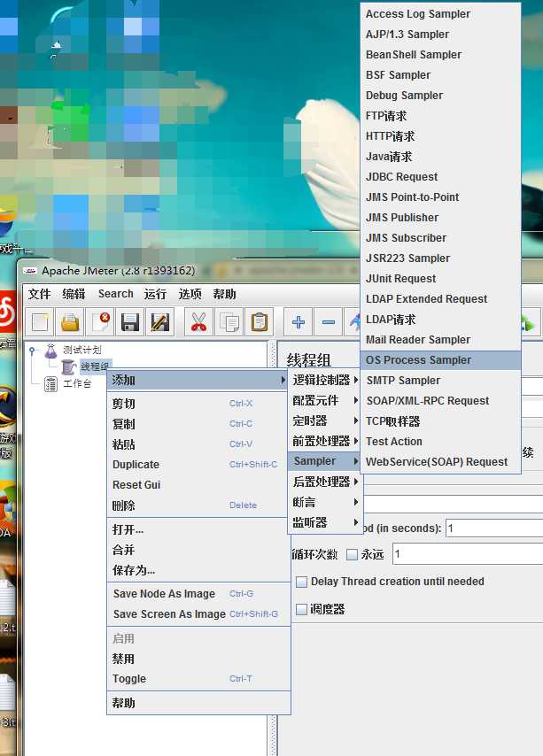The width and height of the screenshot is (543, 756).
Task: Expand the 断言 submenu
Action: click(324, 502)
